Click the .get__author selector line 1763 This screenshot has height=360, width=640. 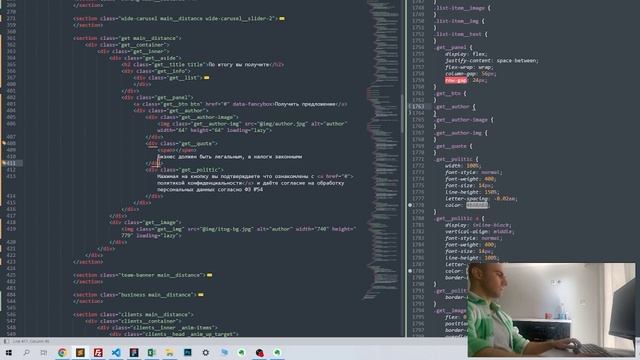coord(452,107)
